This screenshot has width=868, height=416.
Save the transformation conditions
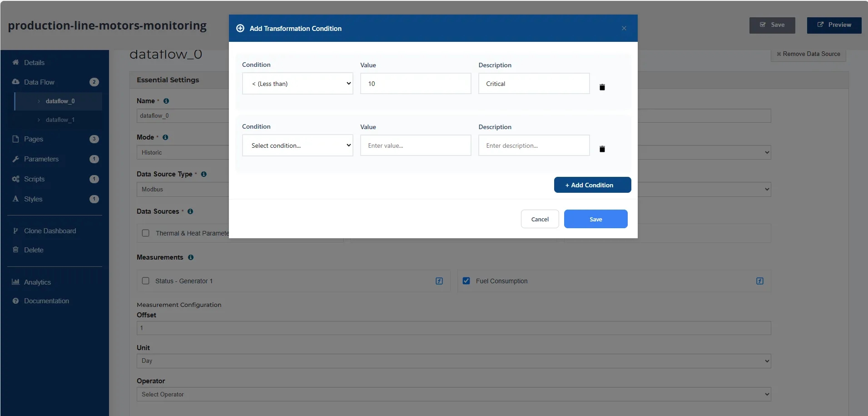(x=595, y=219)
